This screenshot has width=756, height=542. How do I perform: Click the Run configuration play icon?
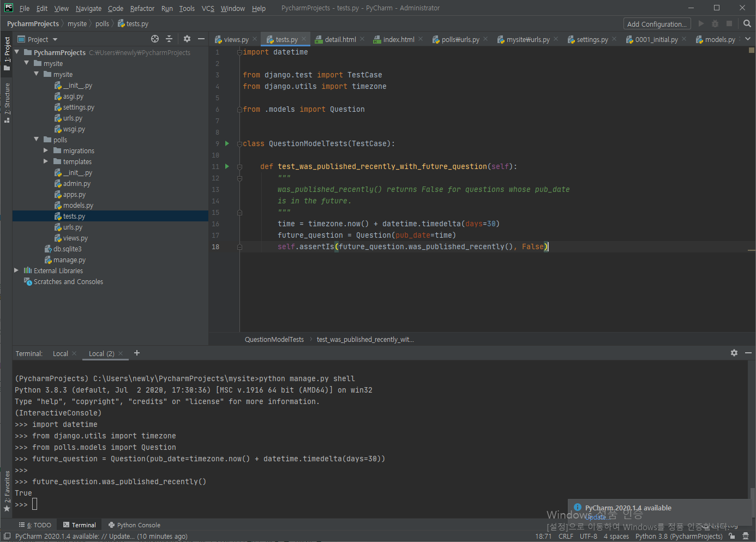(x=701, y=23)
